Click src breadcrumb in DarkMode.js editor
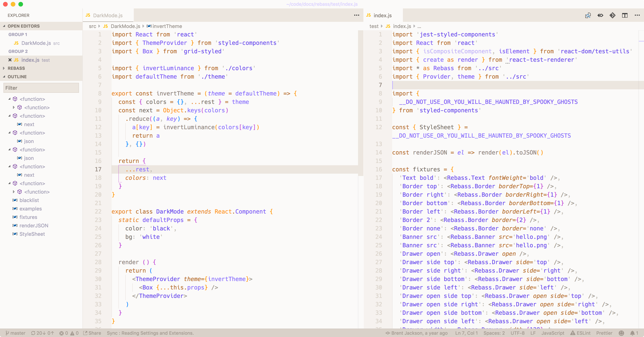This screenshot has width=644, height=337. click(93, 26)
